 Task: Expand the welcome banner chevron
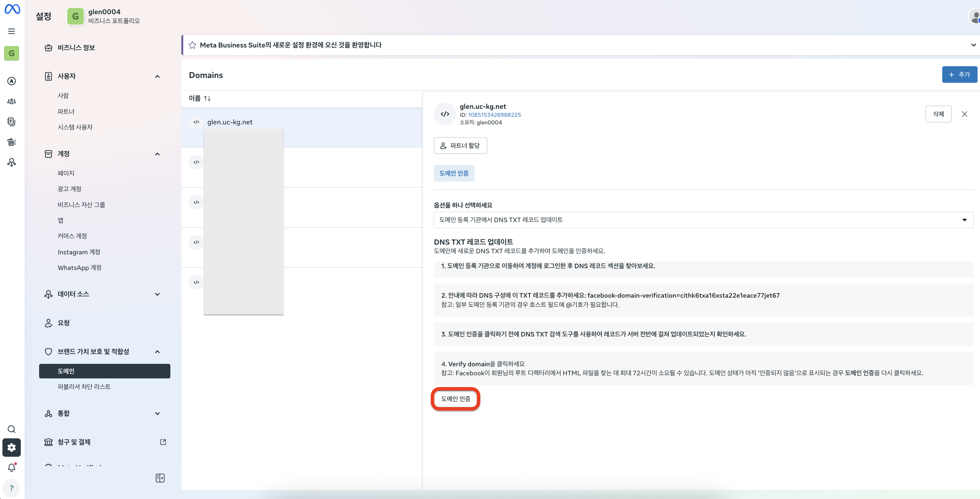pos(973,45)
